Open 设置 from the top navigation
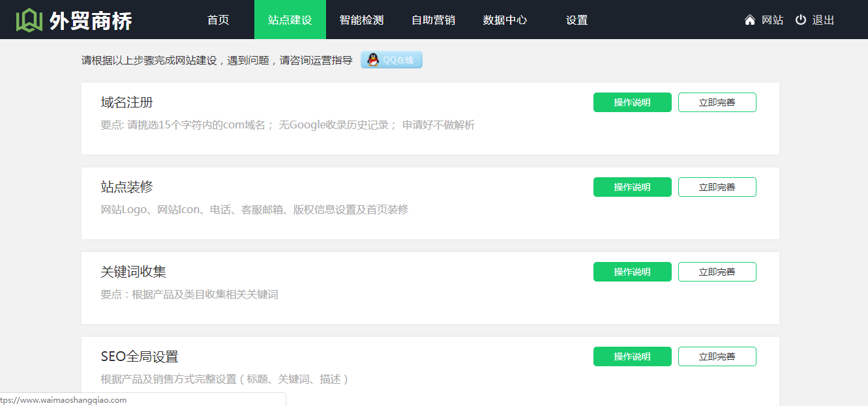The image size is (868, 406). (x=576, y=20)
